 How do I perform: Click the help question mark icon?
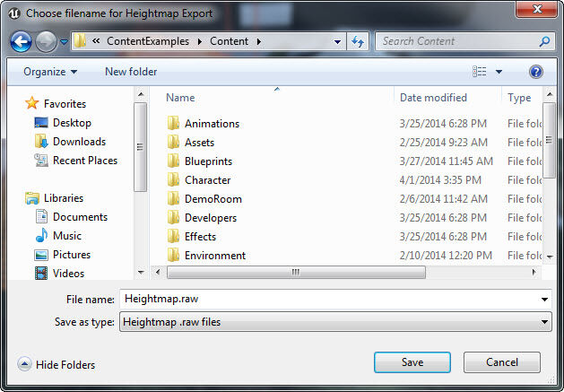click(536, 72)
